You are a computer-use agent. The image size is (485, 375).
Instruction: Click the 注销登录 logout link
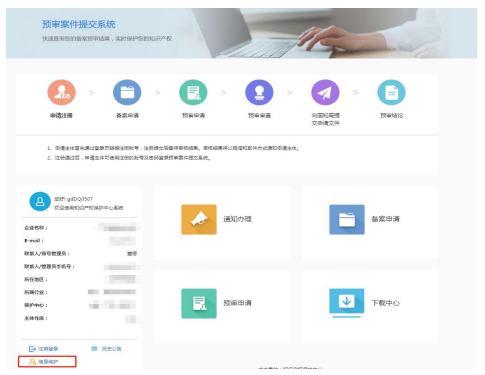pyautogui.click(x=48, y=349)
